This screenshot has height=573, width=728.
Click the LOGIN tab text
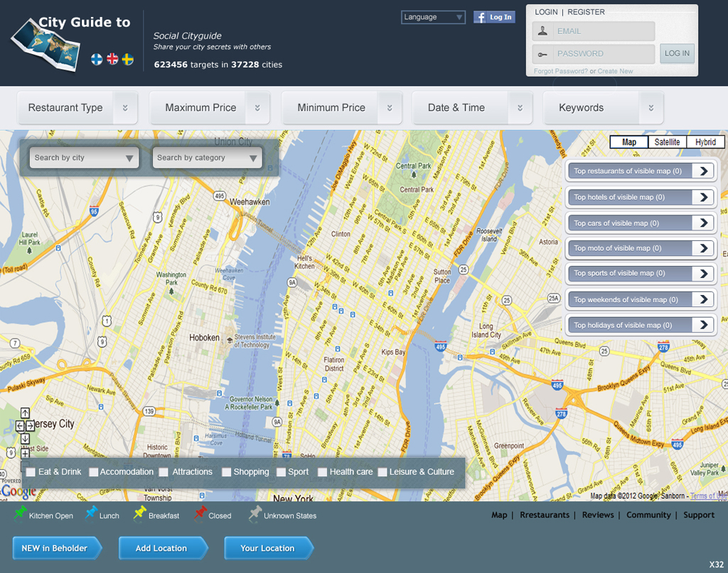point(546,12)
